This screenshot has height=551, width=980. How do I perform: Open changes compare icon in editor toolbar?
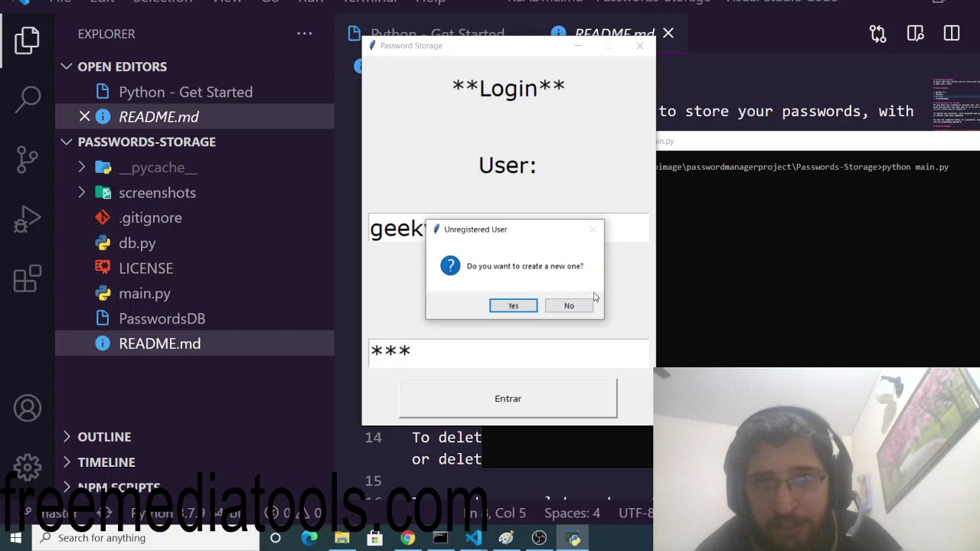[x=878, y=34]
